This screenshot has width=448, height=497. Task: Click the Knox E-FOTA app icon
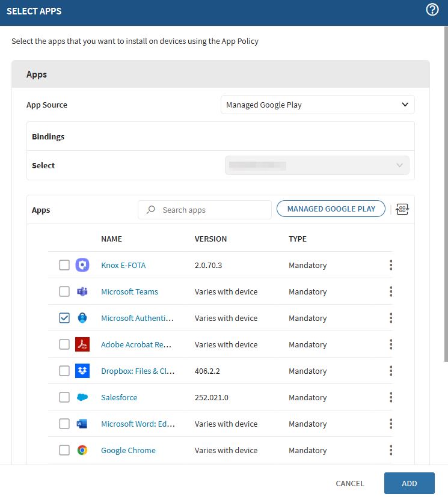(82, 265)
